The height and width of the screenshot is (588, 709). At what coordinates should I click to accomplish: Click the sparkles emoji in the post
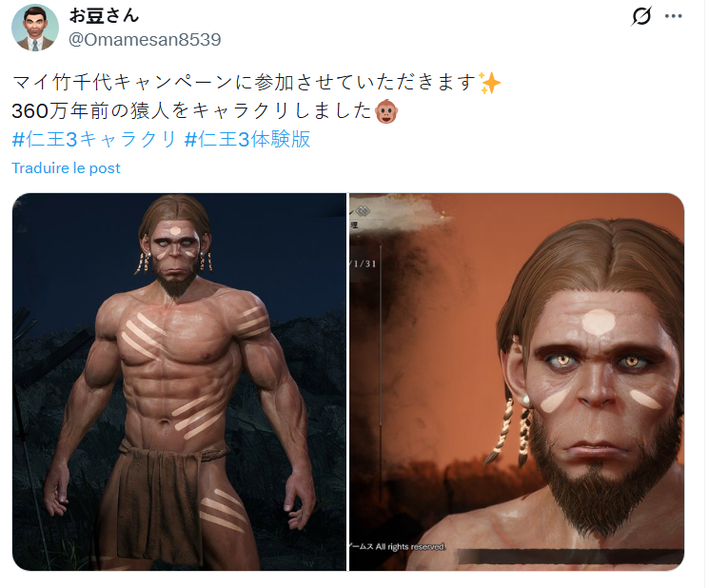point(490,83)
